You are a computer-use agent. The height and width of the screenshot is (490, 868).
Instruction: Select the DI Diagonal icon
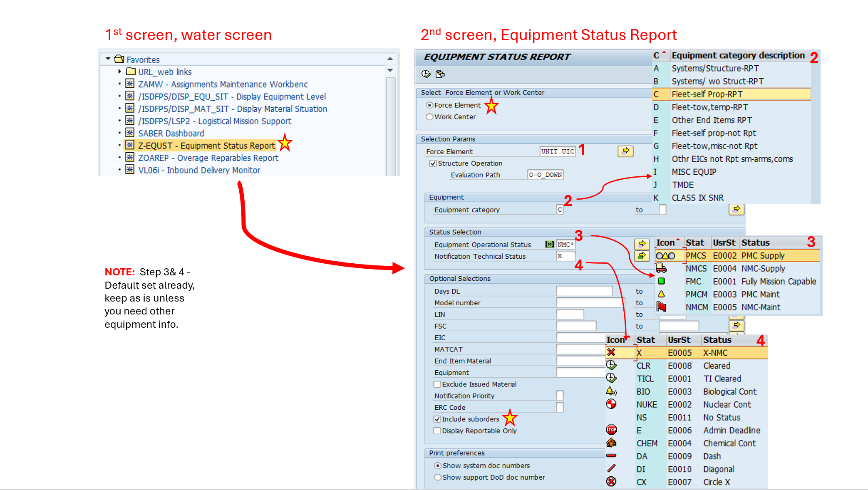click(611, 468)
